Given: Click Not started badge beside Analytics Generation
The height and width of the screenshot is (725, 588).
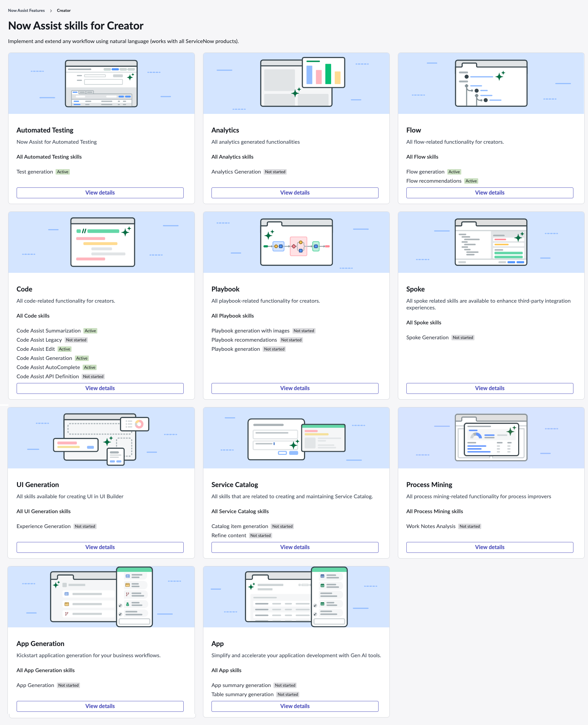Looking at the screenshot, I should coord(275,172).
